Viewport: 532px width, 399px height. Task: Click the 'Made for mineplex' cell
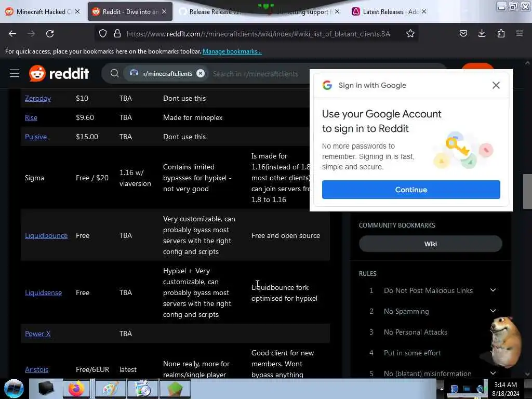tap(193, 118)
